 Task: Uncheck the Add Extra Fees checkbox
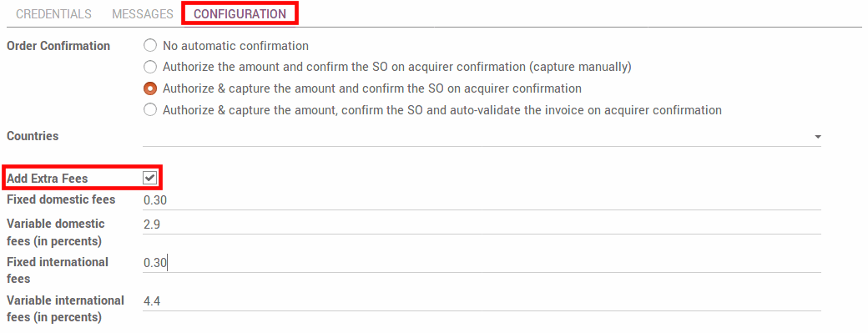click(x=150, y=178)
